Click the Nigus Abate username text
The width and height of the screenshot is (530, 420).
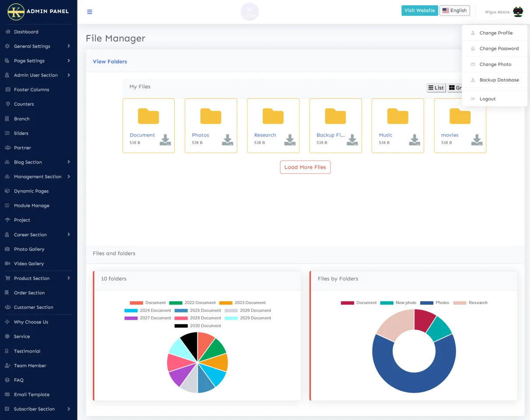pyautogui.click(x=497, y=12)
